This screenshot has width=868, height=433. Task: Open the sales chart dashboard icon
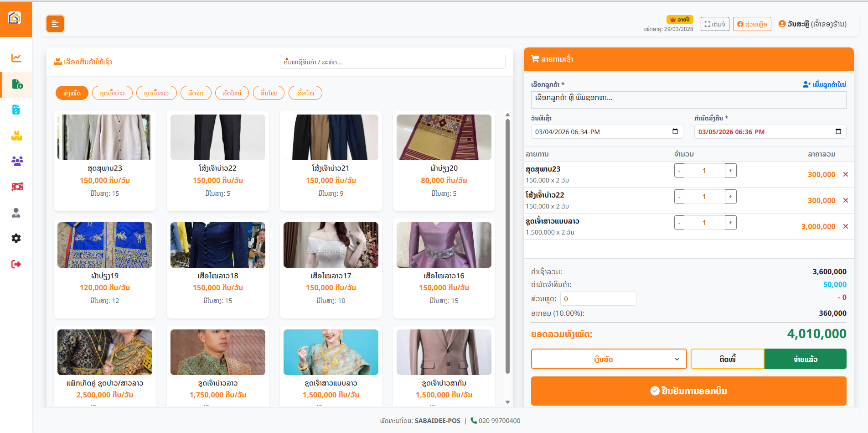tap(16, 58)
